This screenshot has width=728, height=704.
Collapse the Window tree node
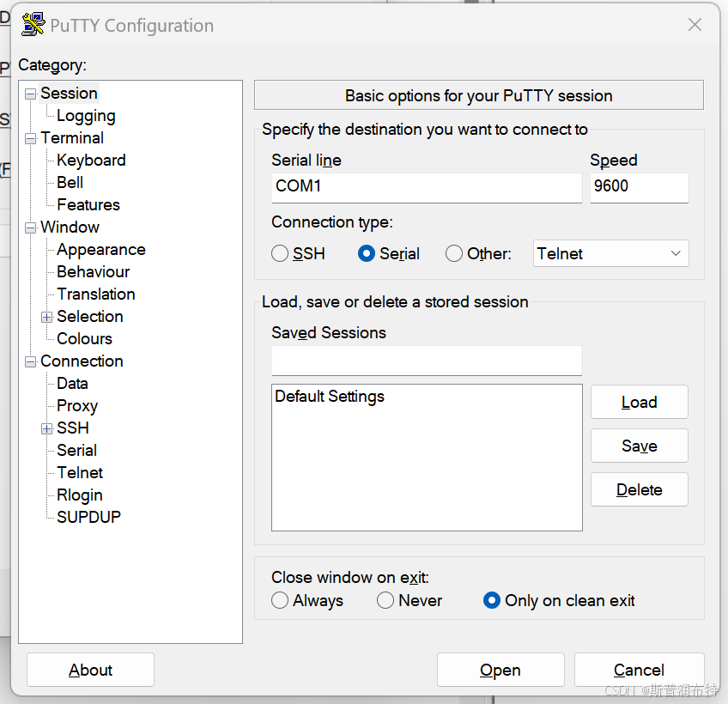pos(30,228)
